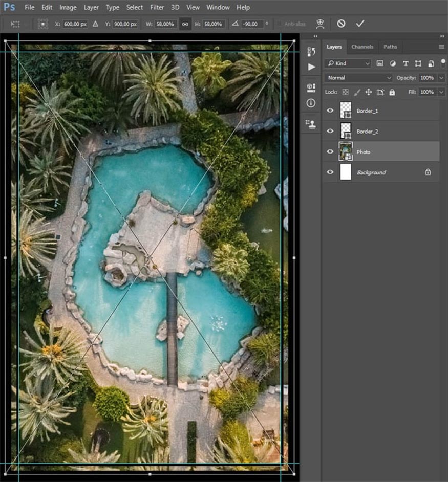Open the Edit menu
448x482 pixels.
(47, 7)
